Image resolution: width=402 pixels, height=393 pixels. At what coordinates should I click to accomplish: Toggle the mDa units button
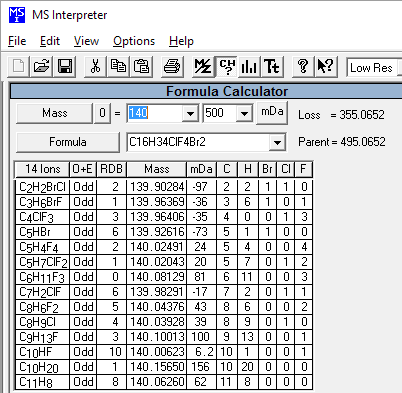click(272, 113)
